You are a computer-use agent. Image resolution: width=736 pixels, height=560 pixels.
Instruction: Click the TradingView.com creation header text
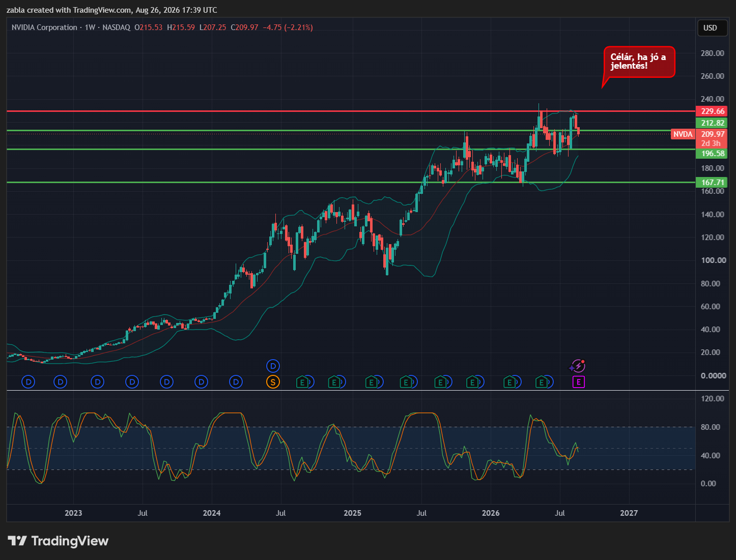point(111,10)
